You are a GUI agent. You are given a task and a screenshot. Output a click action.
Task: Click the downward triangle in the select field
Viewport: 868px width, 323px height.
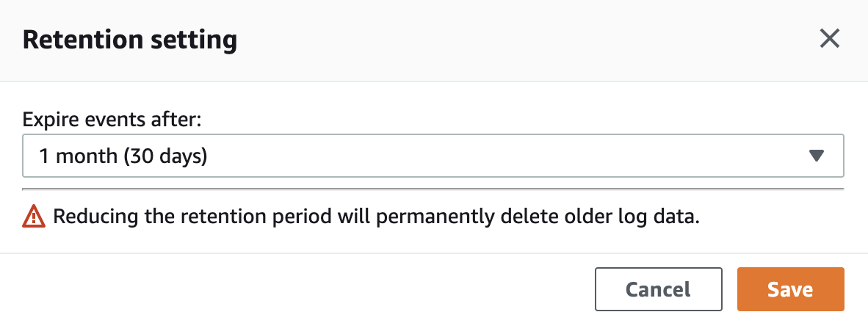(x=817, y=156)
